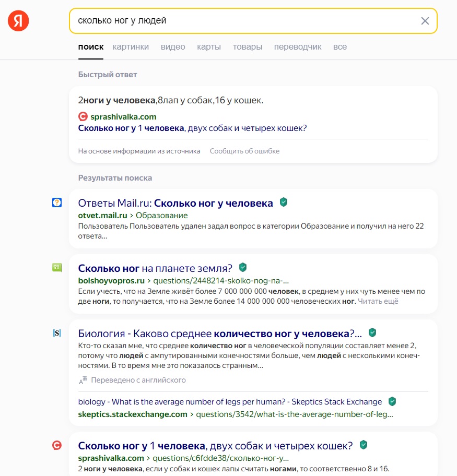Open Ответы Mail.ru: Сколько ног у человека result
The image size is (457, 476).
175,203
